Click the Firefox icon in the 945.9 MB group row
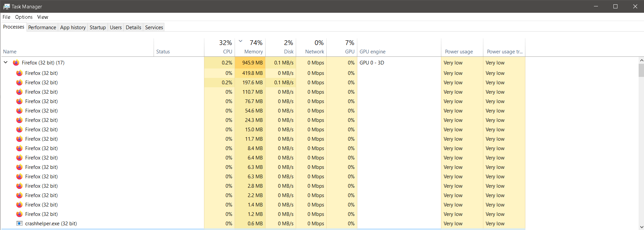The width and height of the screenshot is (644, 230). tap(16, 62)
